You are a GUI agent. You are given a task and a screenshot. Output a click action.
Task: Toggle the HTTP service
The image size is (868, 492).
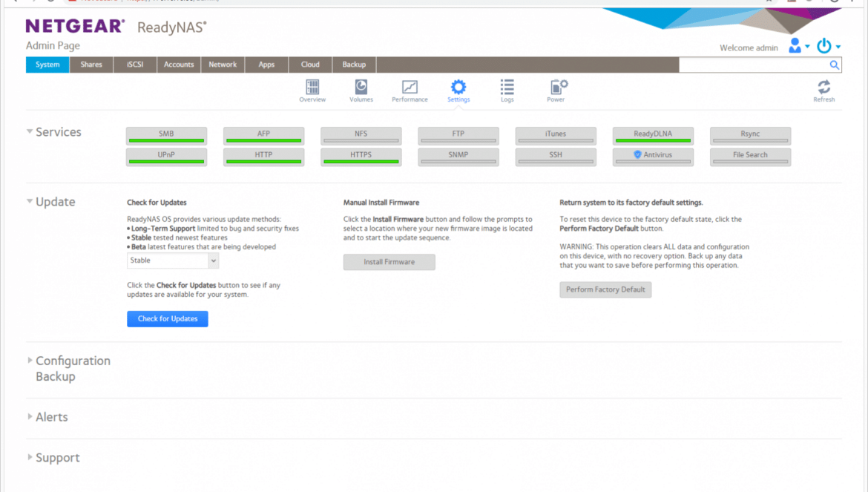pyautogui.click(x=263, y=157)
